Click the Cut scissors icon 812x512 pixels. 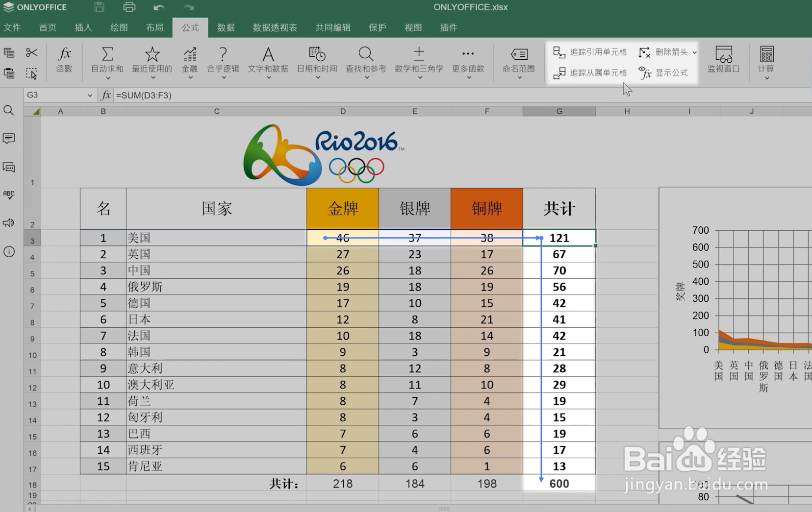click(x=31, y=52)
